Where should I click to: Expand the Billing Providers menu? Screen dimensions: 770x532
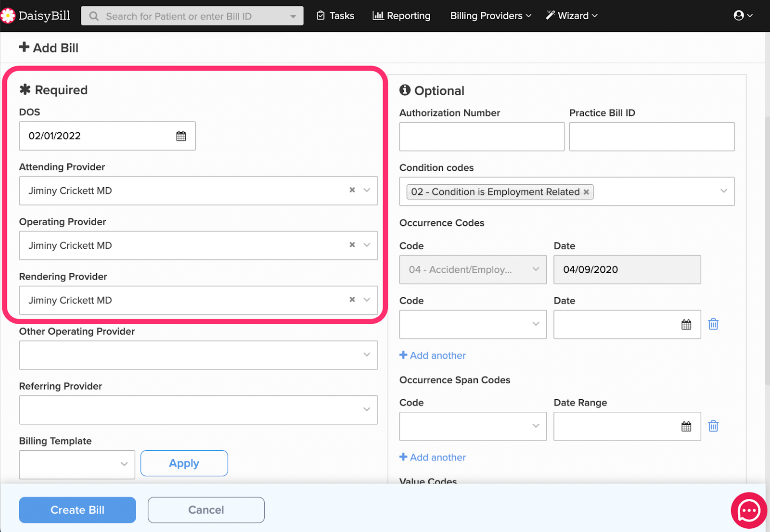point(491,16)
